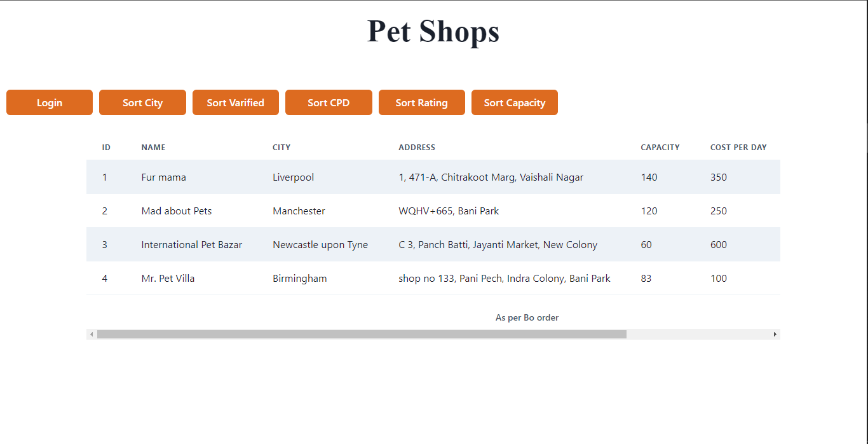Click the left scroll arrow of the table
Screen dimensions: 868x444
(92, 334)
